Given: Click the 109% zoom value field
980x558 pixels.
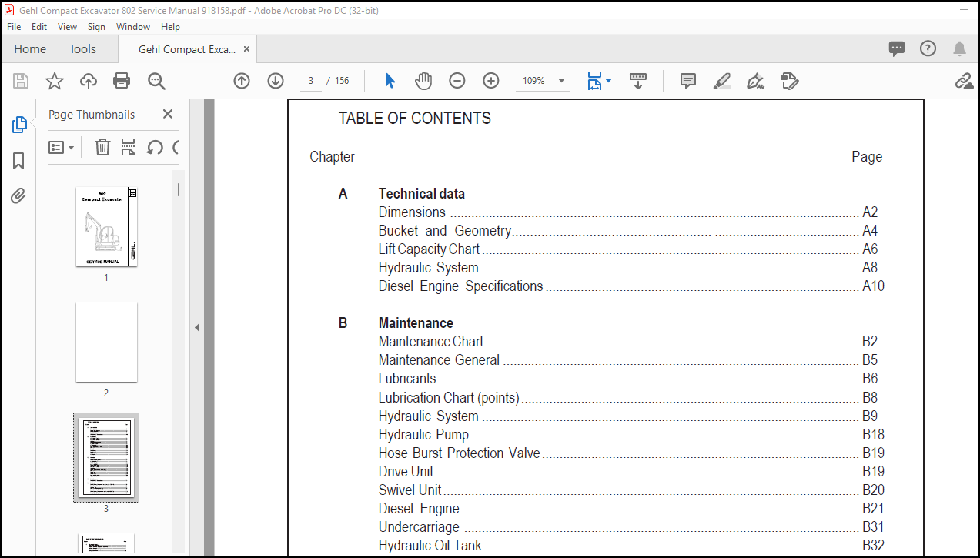Looking at the screenshot, I should pyautogui.click(x=534, y=81).
